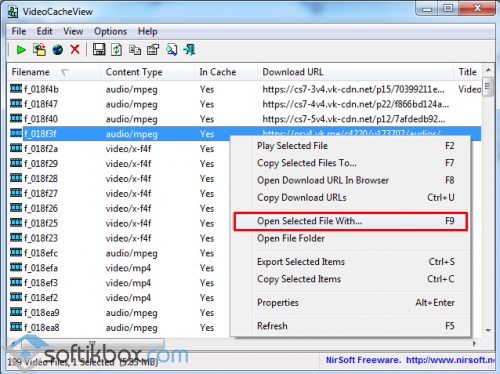Open the Help menu
Image resolution: width=500 pixels, height=374 pixels.
tap(148, 31)
